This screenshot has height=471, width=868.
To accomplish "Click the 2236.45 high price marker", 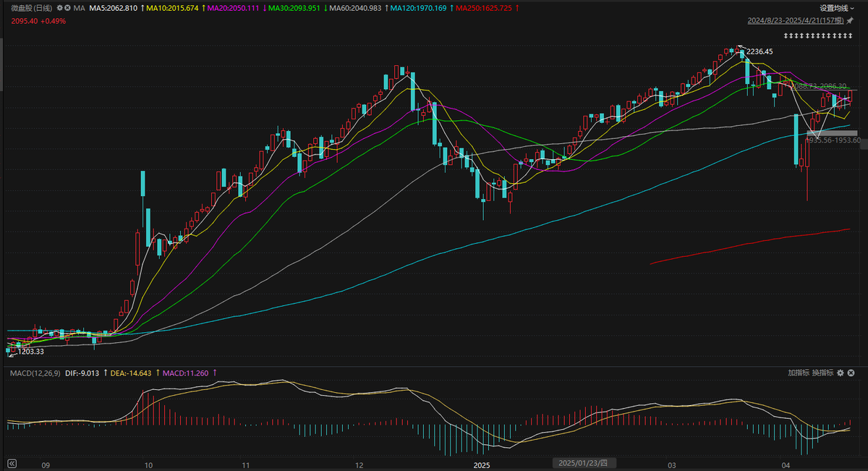I will click(x=759, y=51).
